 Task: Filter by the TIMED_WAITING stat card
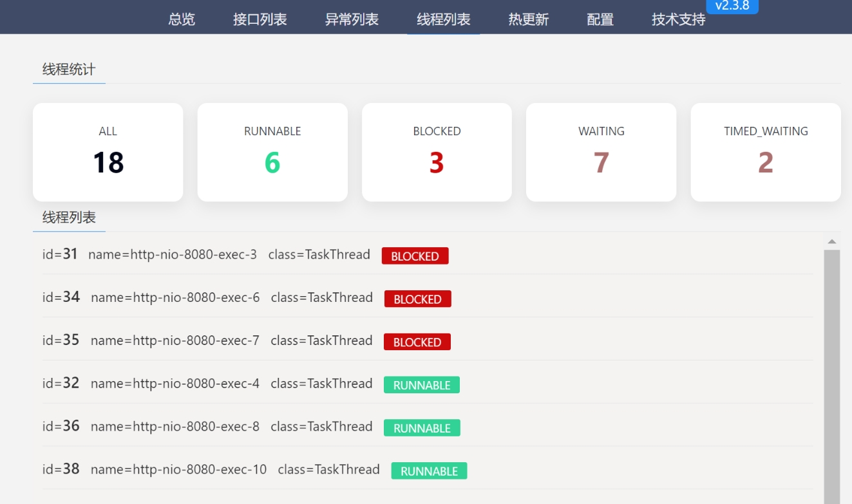pos(765,152)
